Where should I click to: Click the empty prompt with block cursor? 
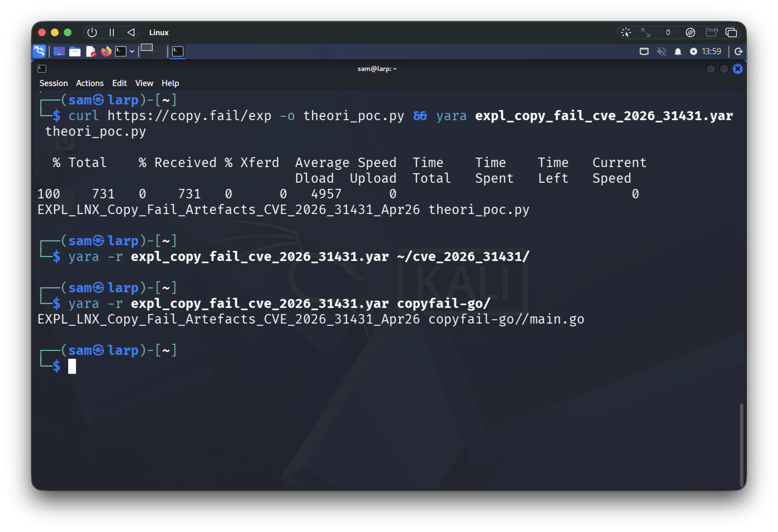pyautogui.click(x=72, y=366)
